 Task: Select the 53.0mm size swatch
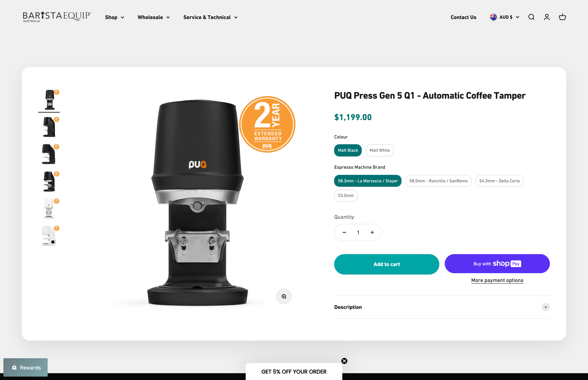pyautogui.click(x=346, y=195)
